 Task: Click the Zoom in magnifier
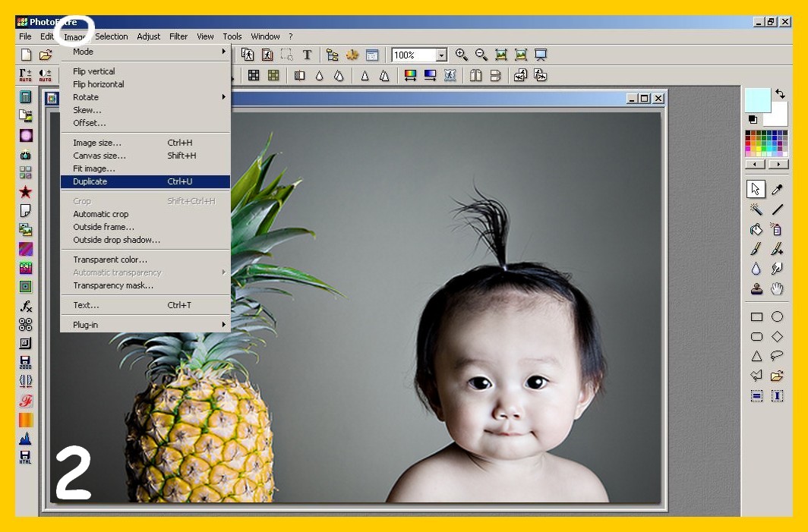click(461, 55)
